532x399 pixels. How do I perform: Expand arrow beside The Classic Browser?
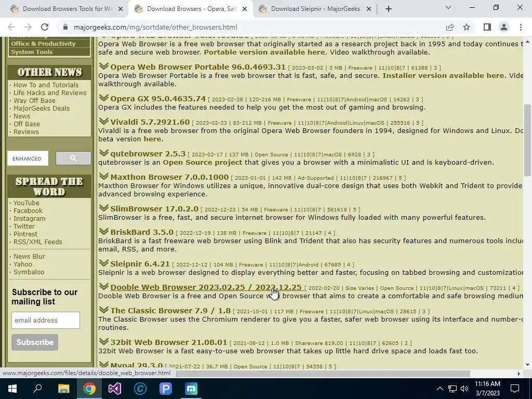tap(103, 310)
